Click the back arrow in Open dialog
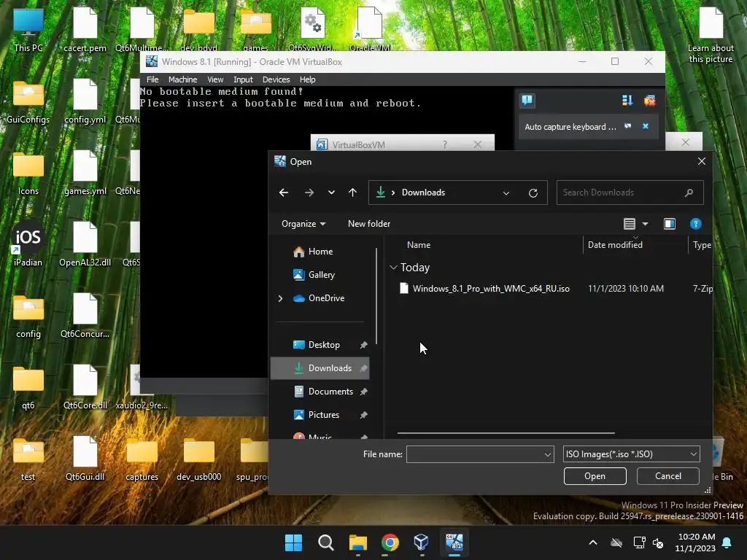Image resolution: width=747 pixels, height=560 pixels. coord(284,192)
